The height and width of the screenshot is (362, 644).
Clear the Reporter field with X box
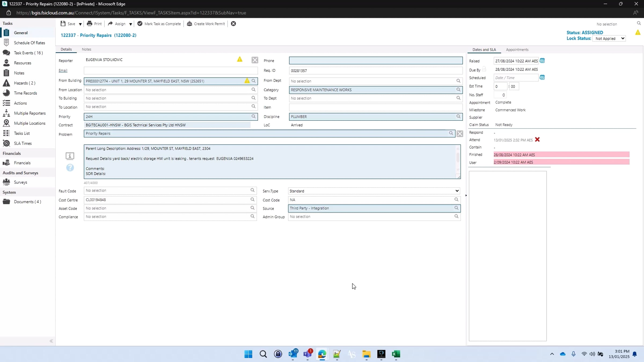tap(255, 60)
